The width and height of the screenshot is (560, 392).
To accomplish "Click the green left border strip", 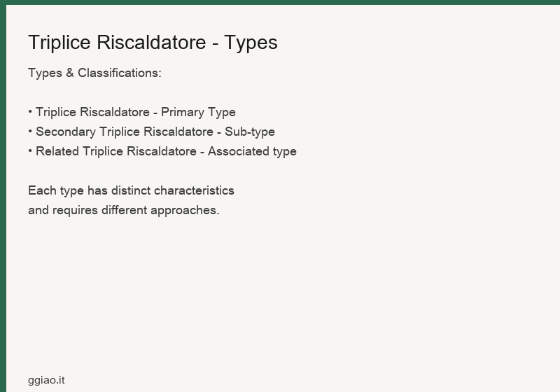I will [x=3, y=198].
